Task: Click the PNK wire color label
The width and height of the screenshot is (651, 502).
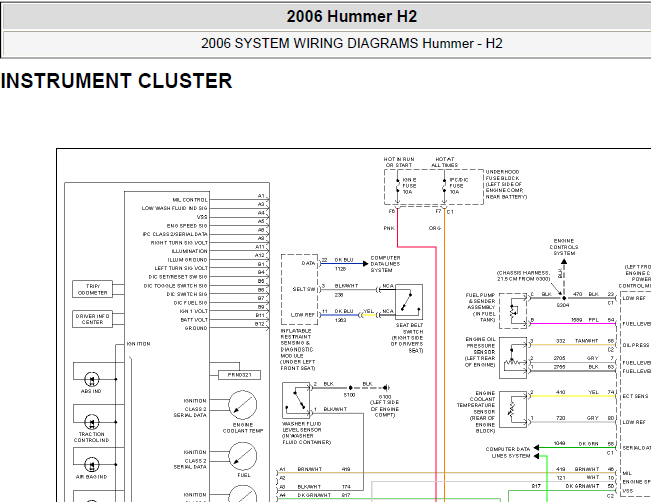Action: [x=389, y=228]
